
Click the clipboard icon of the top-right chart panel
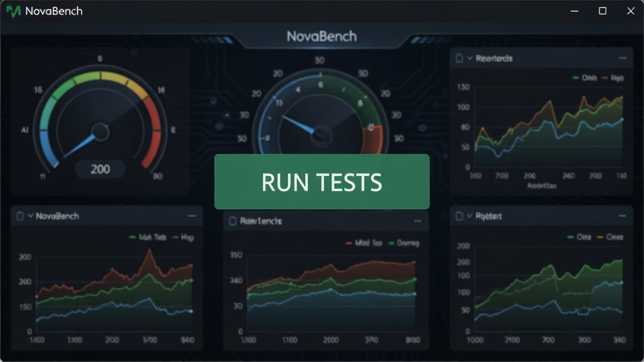tap(459, 58)
